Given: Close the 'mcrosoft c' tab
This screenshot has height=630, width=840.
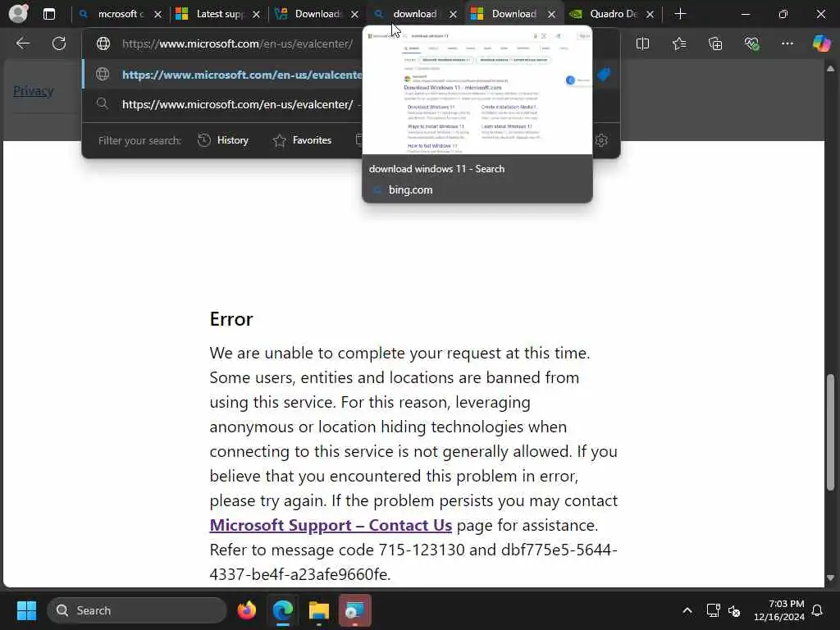Looking at the screenshot, I should (x=157, y=15).
